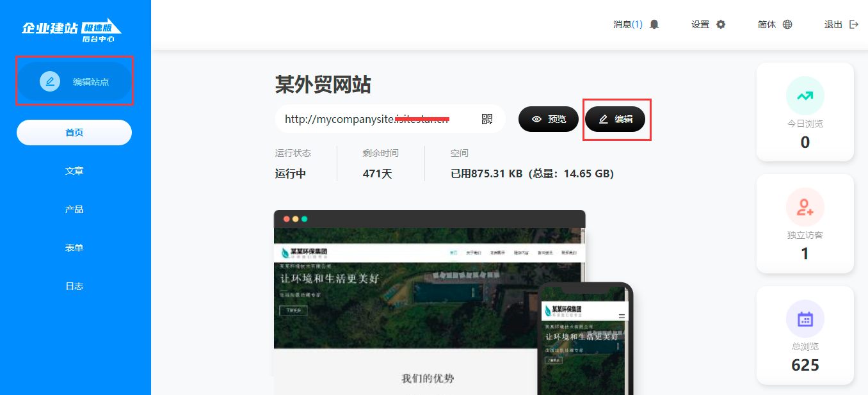Click the 总浏览 calendar icon
Image resolution: width=868 pixels, height=395 pixels.
805,318
